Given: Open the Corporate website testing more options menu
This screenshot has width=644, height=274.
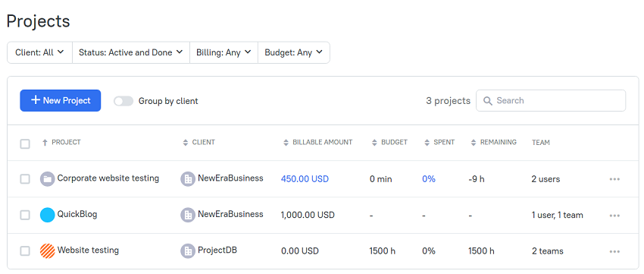Looking at the screenshot, I should coord(614,179).
